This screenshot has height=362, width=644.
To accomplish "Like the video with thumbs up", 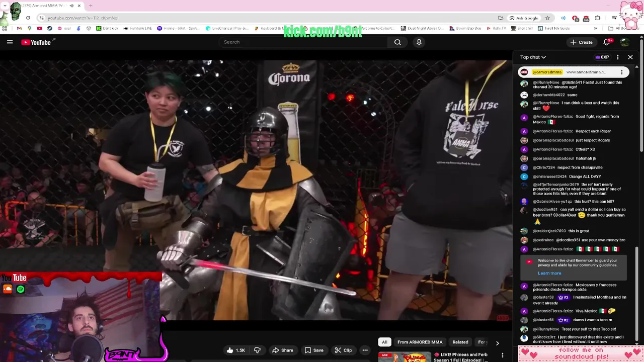I will pyautogui.click(x=235, y=350).
